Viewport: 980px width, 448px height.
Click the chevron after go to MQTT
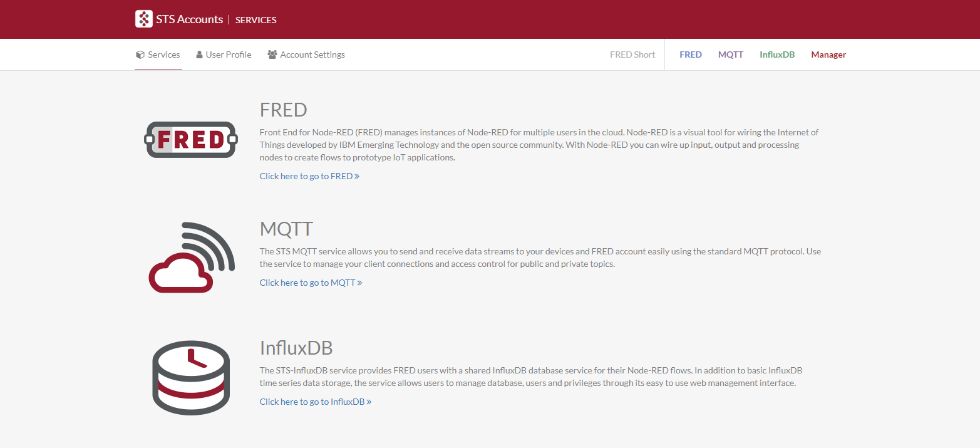pos(360,283)
